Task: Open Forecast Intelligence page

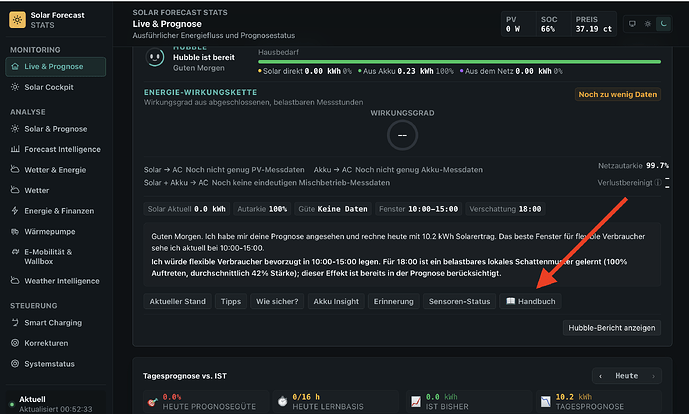Action: (55, 149)
